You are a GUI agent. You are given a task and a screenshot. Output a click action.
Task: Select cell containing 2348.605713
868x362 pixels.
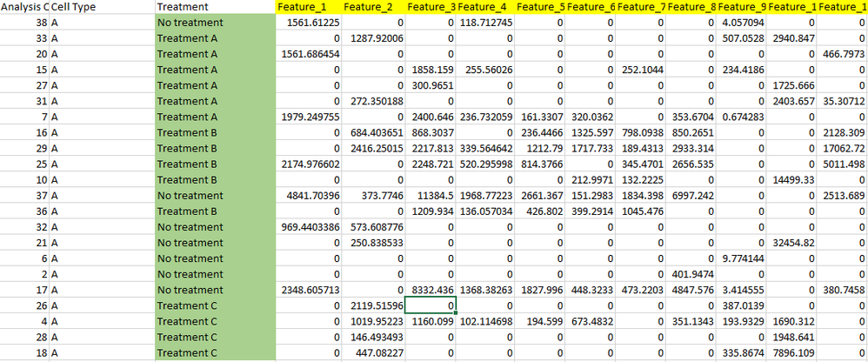click(x=308, y=290)
